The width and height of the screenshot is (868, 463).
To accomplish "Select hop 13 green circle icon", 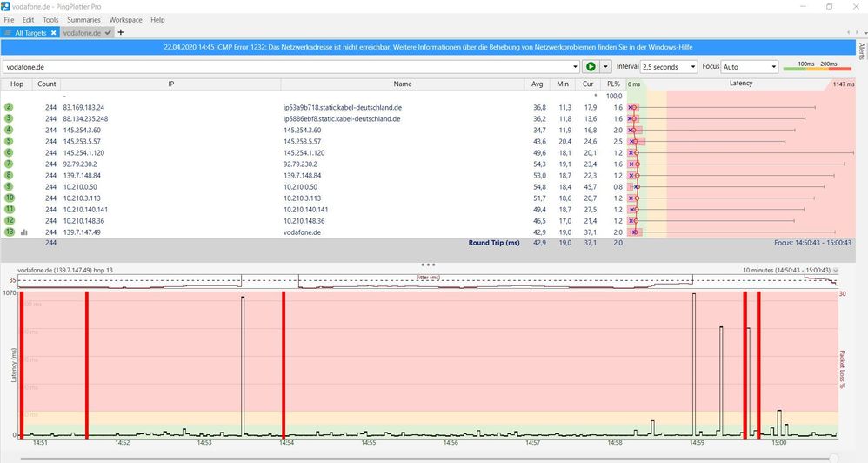I will 10,232.
